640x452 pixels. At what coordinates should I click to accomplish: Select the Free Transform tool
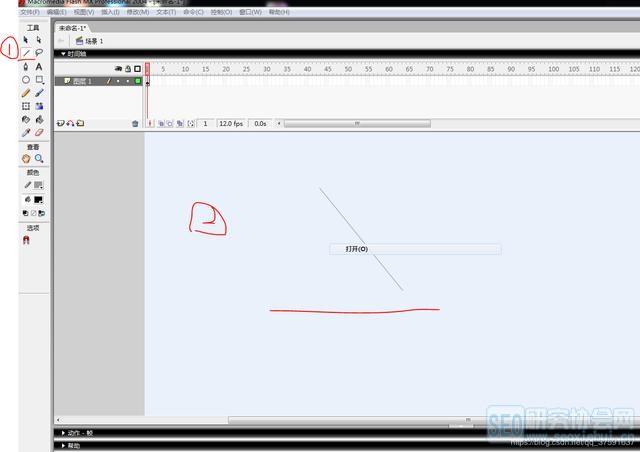coord(26,106)
